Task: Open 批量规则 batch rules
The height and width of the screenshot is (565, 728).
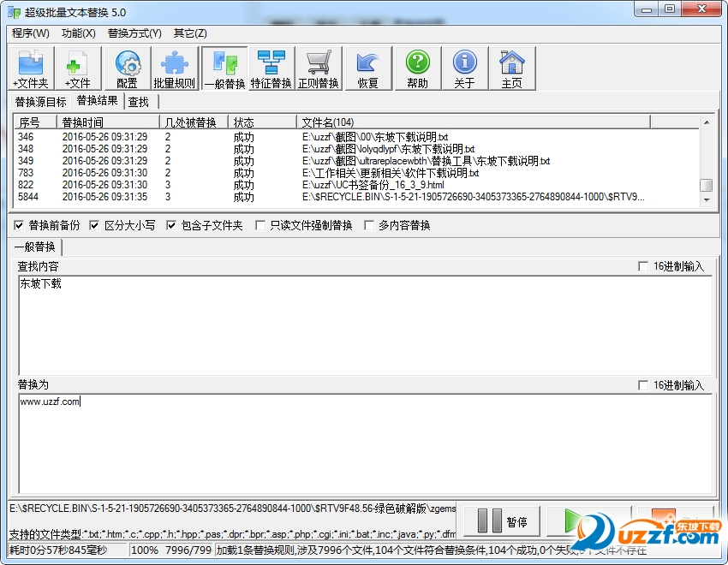Action: pos(175,68)
